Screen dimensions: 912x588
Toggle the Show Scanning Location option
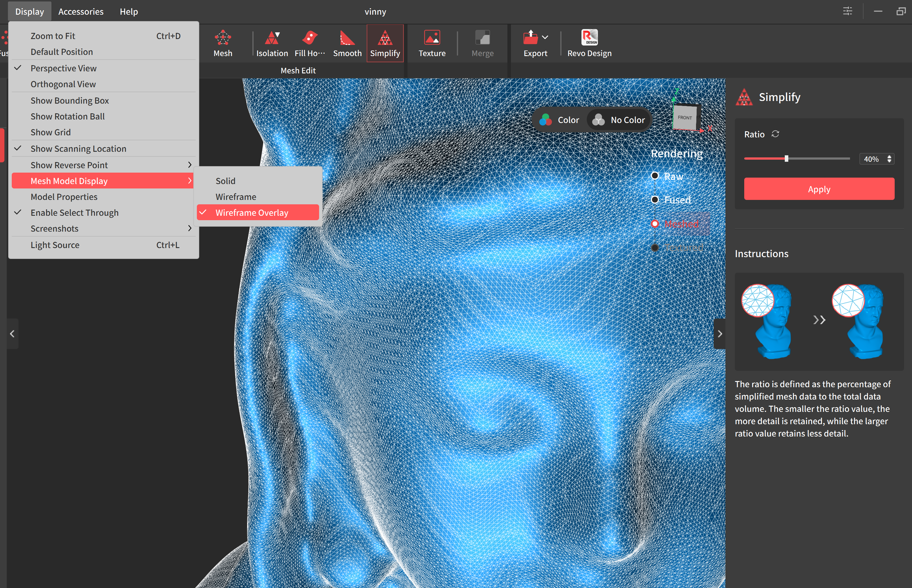coord(78,149)
